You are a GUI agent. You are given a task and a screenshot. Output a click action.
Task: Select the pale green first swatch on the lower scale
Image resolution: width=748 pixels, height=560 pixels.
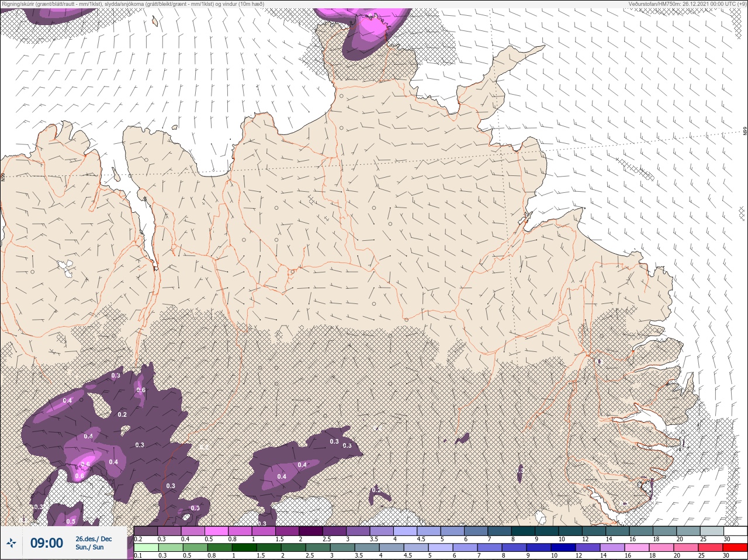pos(146,548)
